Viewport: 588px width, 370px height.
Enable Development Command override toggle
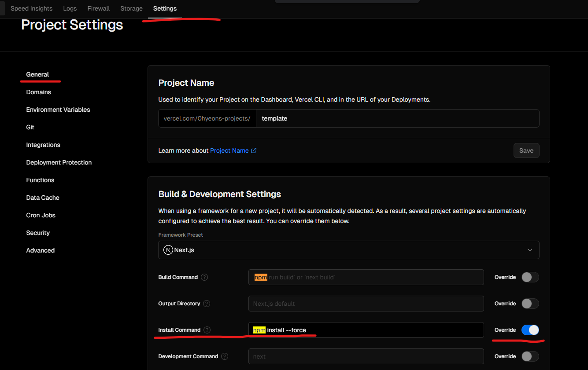coord(530,356)
